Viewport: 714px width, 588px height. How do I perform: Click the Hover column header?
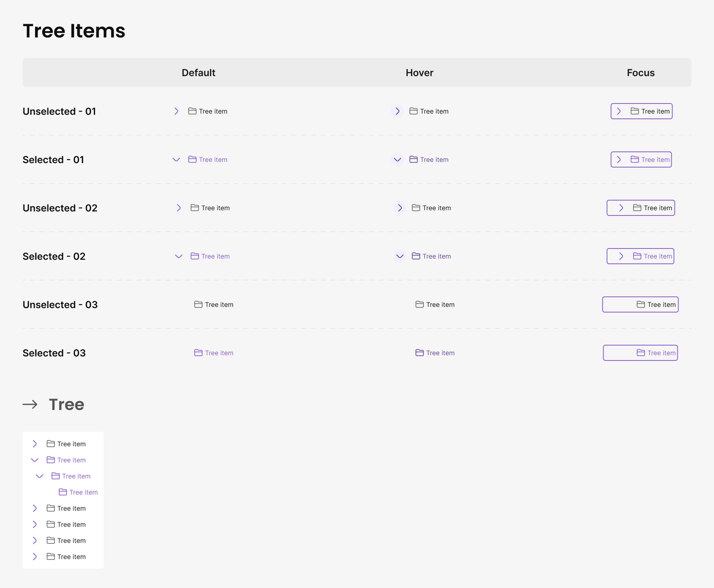pos(419,72)
